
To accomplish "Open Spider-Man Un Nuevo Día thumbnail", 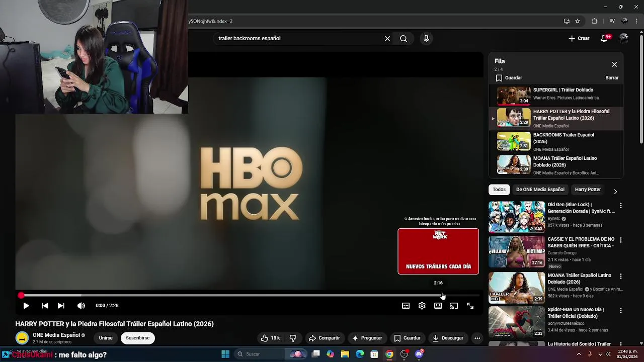I will (517, 322).
